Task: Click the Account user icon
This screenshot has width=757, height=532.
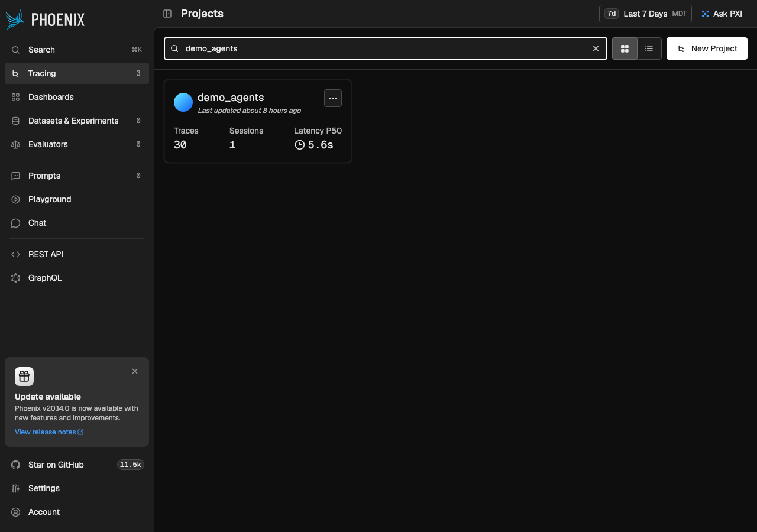Action: point(16,512)
